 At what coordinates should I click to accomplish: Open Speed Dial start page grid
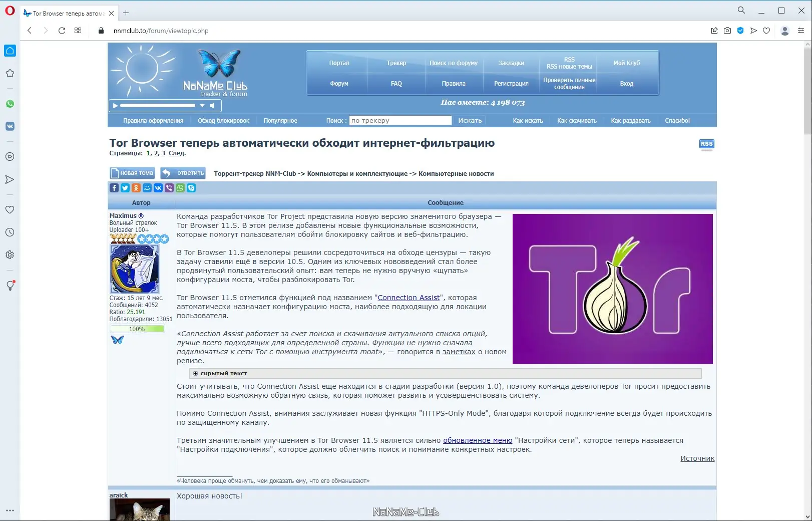coord(78,31)
